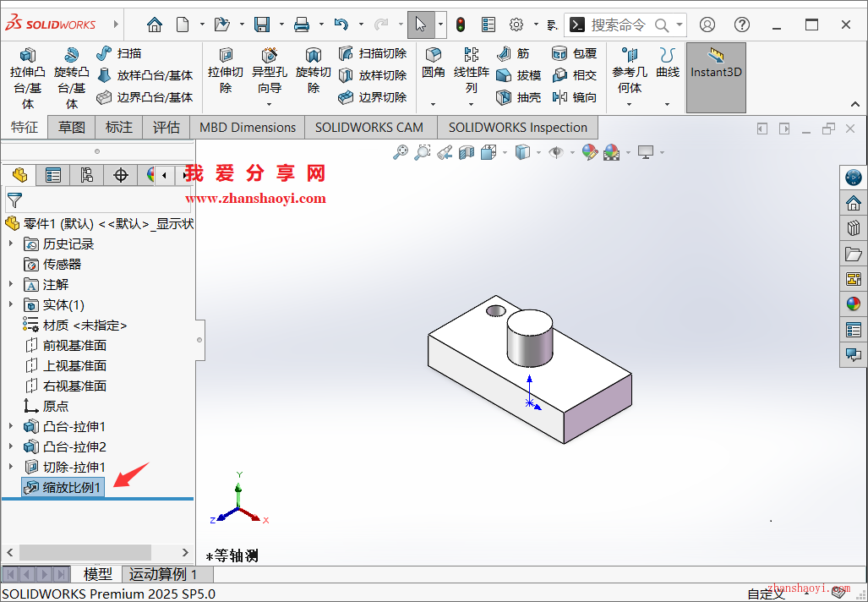Viewport: 868px width, 602px height.
Task: Switch to the 标注 tab
Action: [x=119, y=128]
